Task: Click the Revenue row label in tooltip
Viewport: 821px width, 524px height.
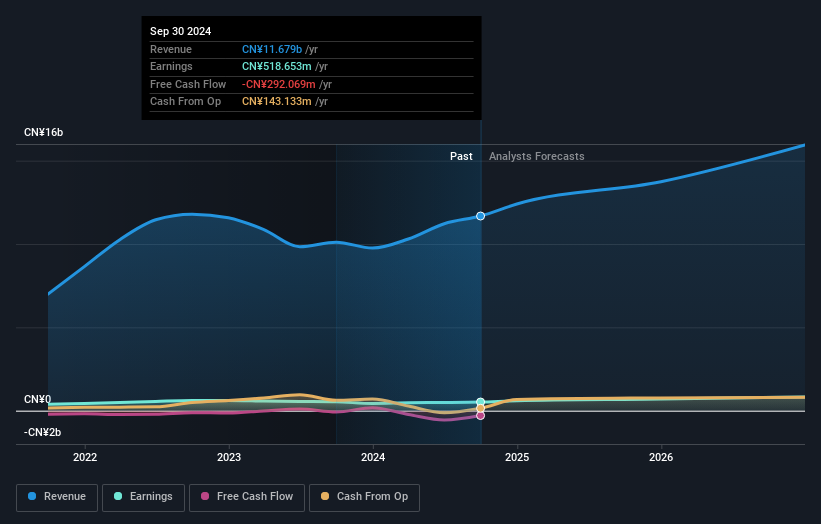Action: (x=171, y=49)
